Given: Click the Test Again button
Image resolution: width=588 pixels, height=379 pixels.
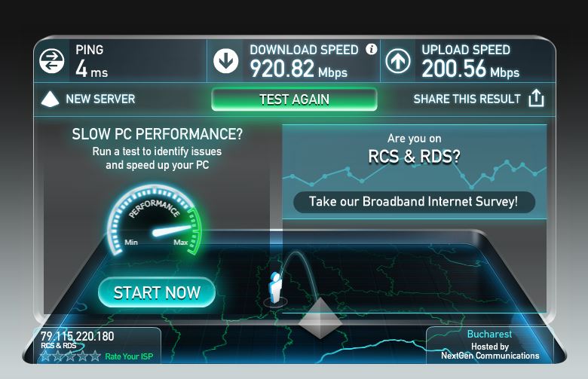Looking at the screenshot, I should pyautogui.click(x=294, y=99).
